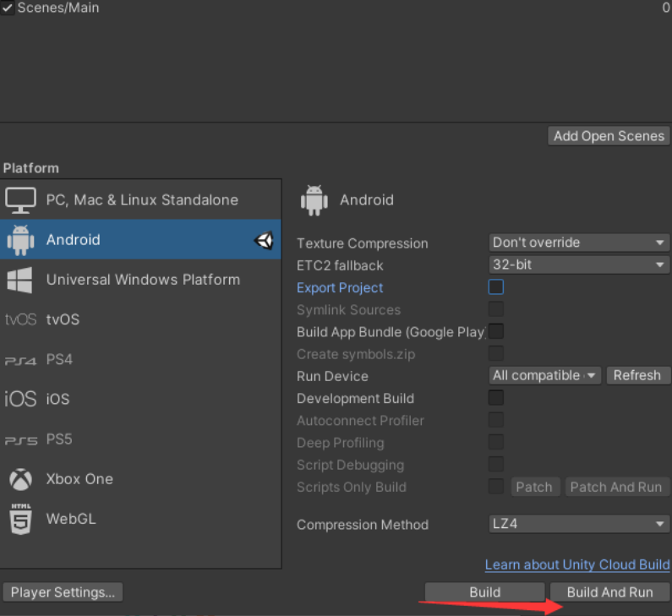Open the Run Device dropdown
The image size is (672, 616).
(x=544, y=375)
